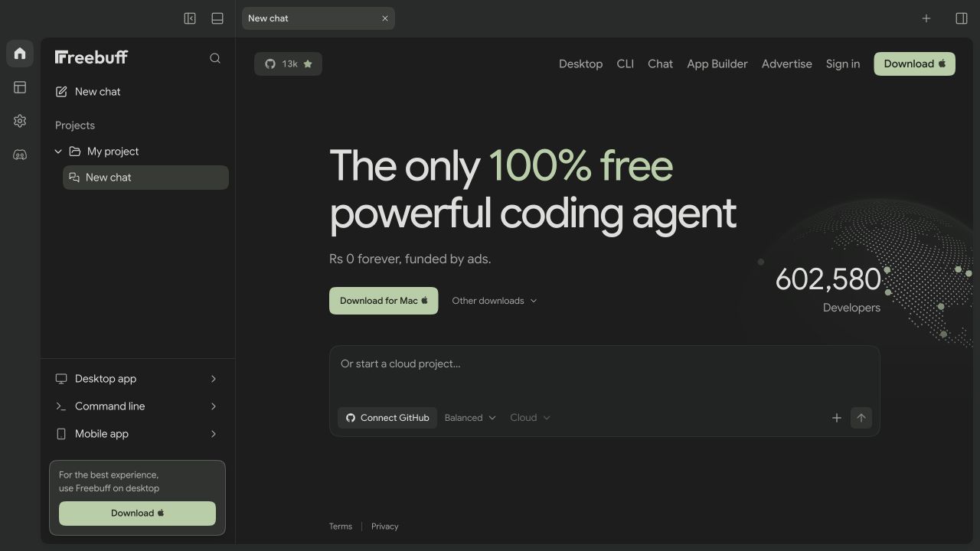Click the Freebuff logo
980x551 pixels.
click(x=91, y=57)
